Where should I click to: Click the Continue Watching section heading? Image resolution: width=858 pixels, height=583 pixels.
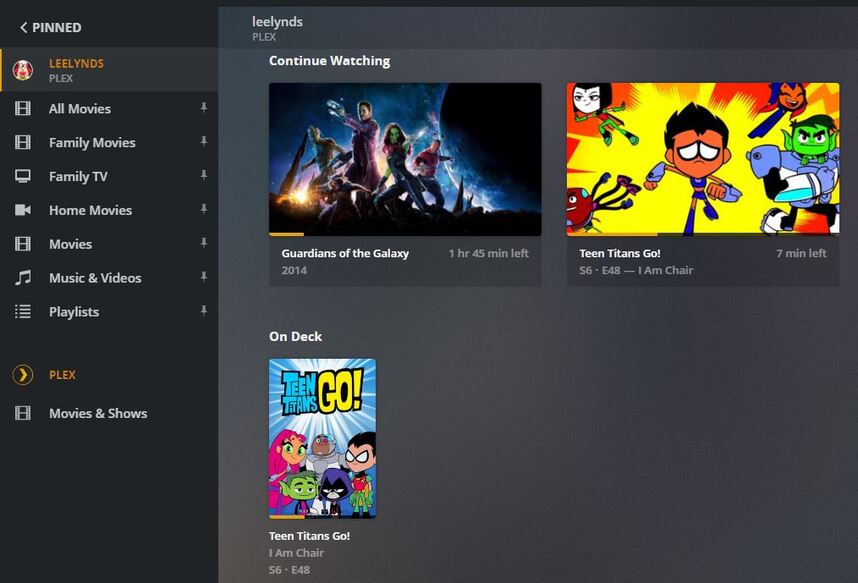tap(329, 61)
